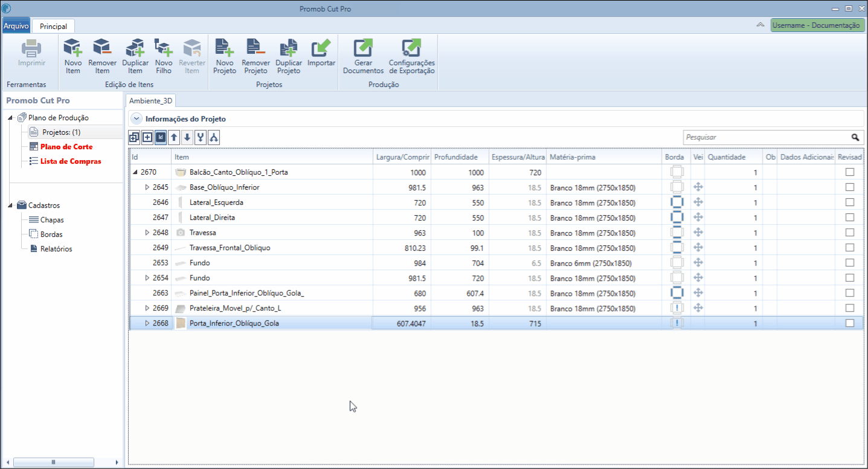This screenshot has height=469, width=868.
Task: Expand row 2669 Prateleira_Movel
Action: tap(147, 308)
